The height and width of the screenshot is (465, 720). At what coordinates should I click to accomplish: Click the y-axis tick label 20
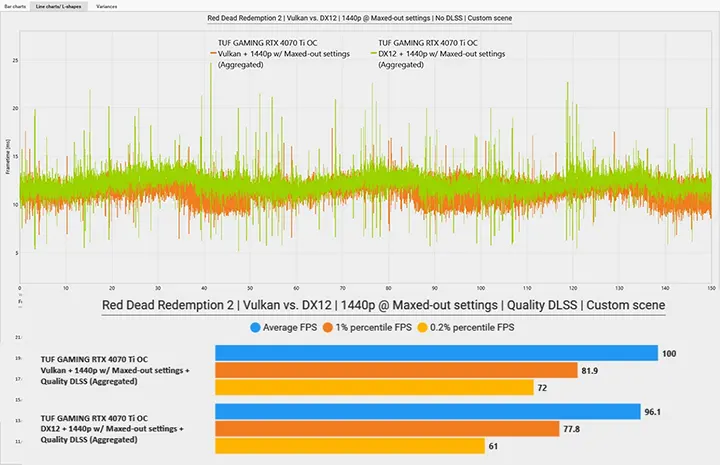pyautogui.click(x=16, y=108)
